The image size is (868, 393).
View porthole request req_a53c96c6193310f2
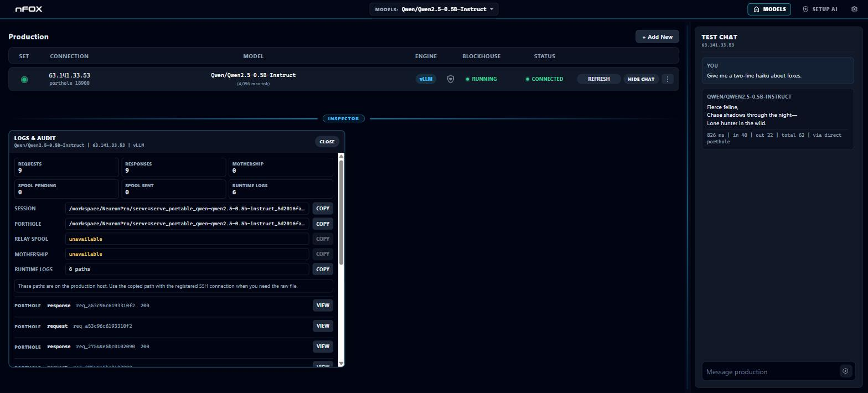323,326
